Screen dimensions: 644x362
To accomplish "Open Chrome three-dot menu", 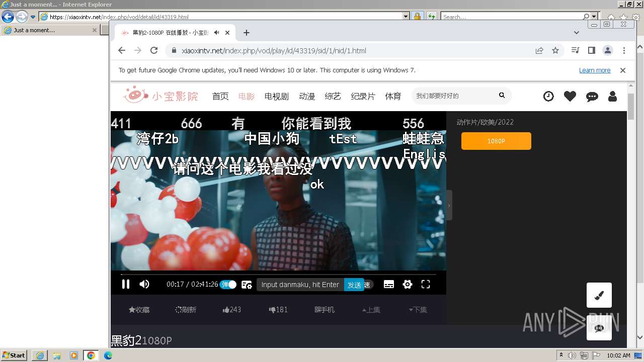I will (x=624, y=50).
